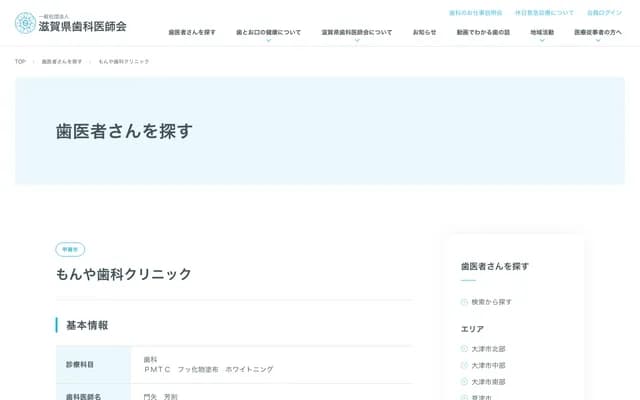The image size is (640, 400).
Task: Open 大津市北部 area link
Action: point(488,349)
